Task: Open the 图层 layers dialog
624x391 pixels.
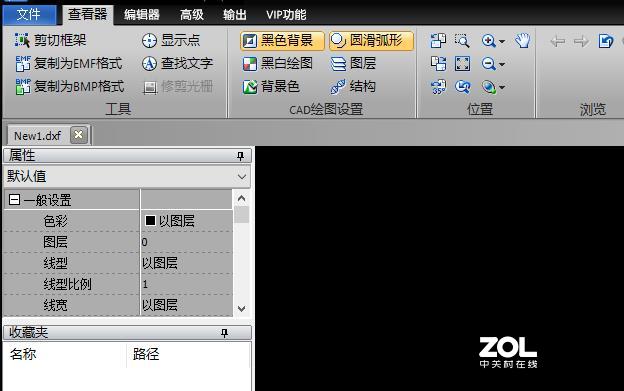Action: click(353, 63)
